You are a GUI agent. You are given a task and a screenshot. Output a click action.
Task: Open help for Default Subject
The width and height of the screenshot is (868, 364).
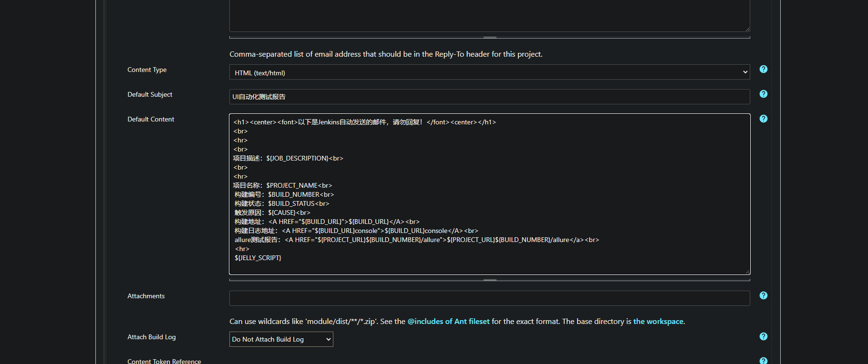764,94
